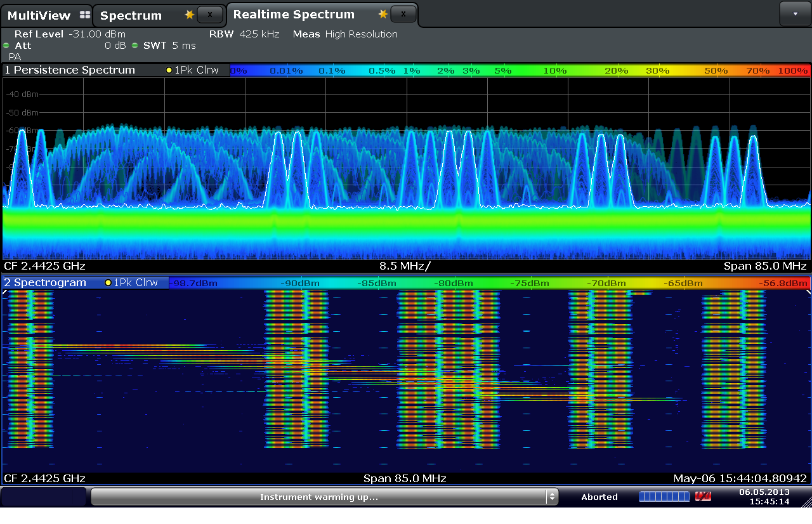Open the top-right dropdown arrow
Viewport: 812px width, 524px height.
[x=796, y=13]
